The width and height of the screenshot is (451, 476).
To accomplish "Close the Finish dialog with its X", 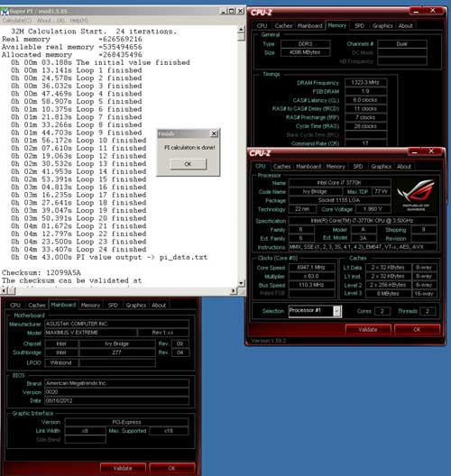I will [x=214, y=133].
